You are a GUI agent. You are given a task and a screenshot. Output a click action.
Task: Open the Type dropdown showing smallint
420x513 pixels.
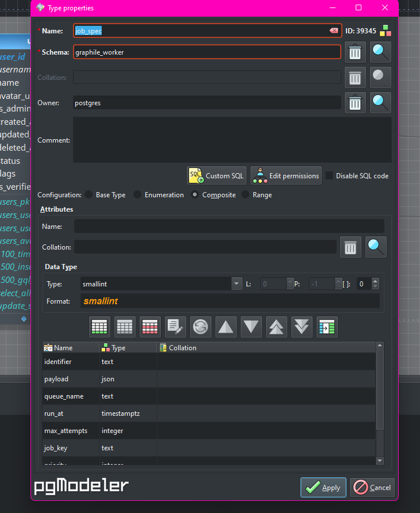(x=236, y=284)
